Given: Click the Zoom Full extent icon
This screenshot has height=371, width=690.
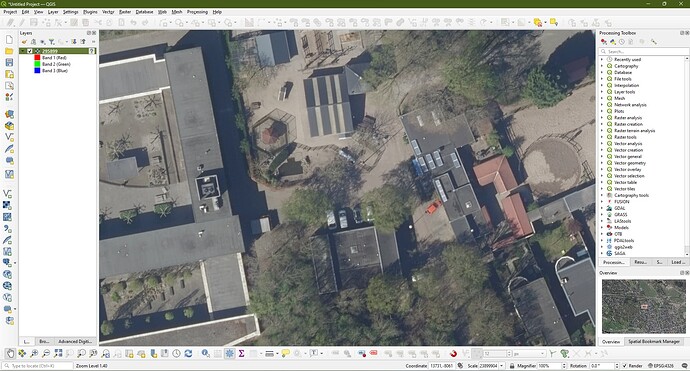Looking at the screenshot, I should (58, 353).
